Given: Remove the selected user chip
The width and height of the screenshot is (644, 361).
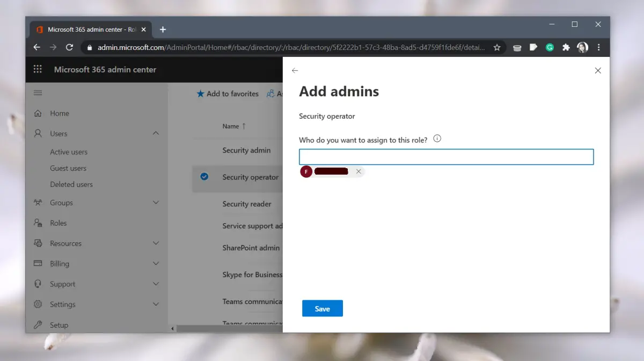Looking at the screenshot, I should point(358,171).
